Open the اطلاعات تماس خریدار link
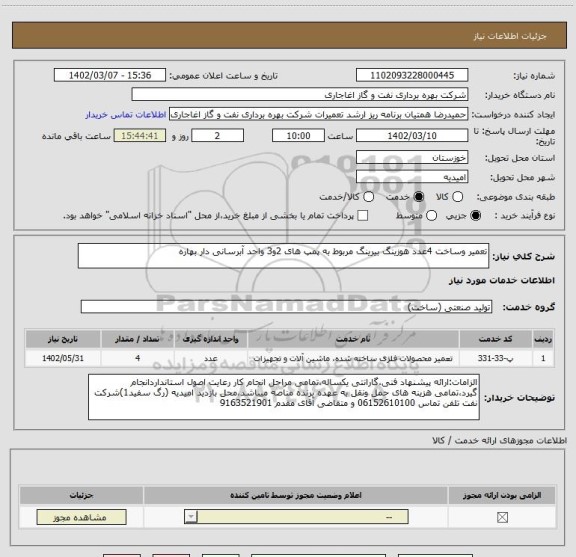This screenshot has width=576, height=557. point(126,115)
